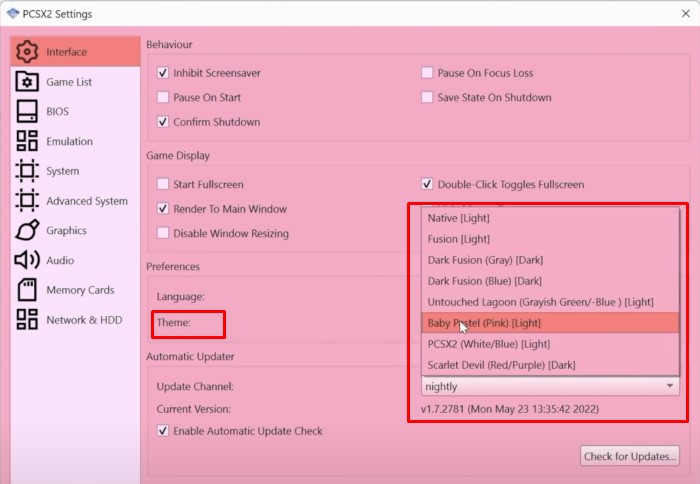Select the BIOS chip icon
Viewport: 700px width, 484px height.
point(27,111)
